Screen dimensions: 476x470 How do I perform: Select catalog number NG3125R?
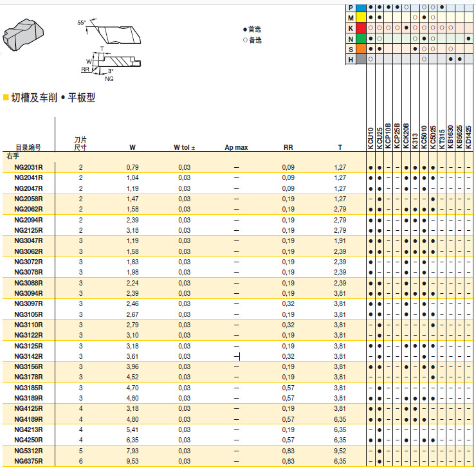click(x=28, y=346)
